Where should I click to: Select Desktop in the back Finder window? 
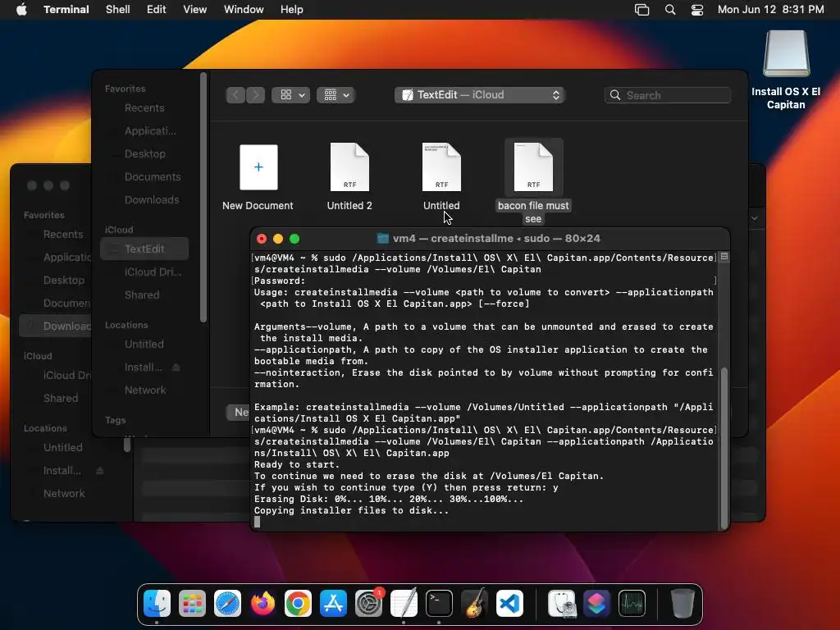click(63, 281)
